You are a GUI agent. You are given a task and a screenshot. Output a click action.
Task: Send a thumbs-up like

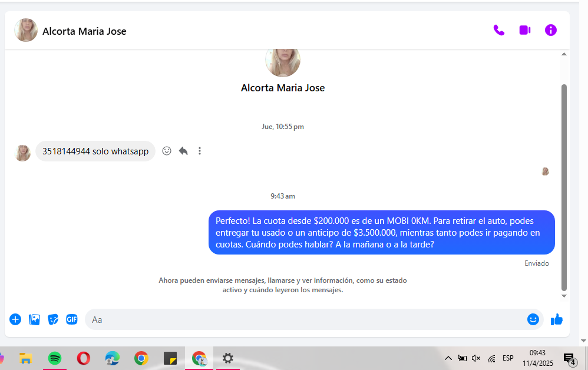[x=556, y=319]
